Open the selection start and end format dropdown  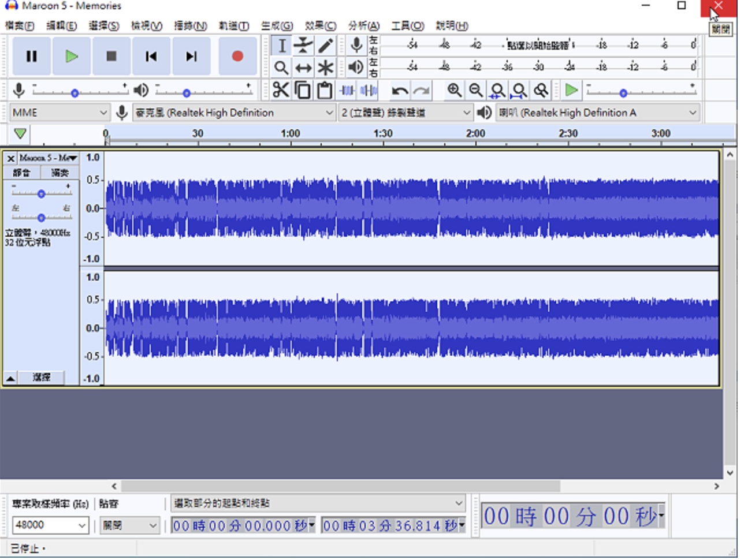(318, 504)
